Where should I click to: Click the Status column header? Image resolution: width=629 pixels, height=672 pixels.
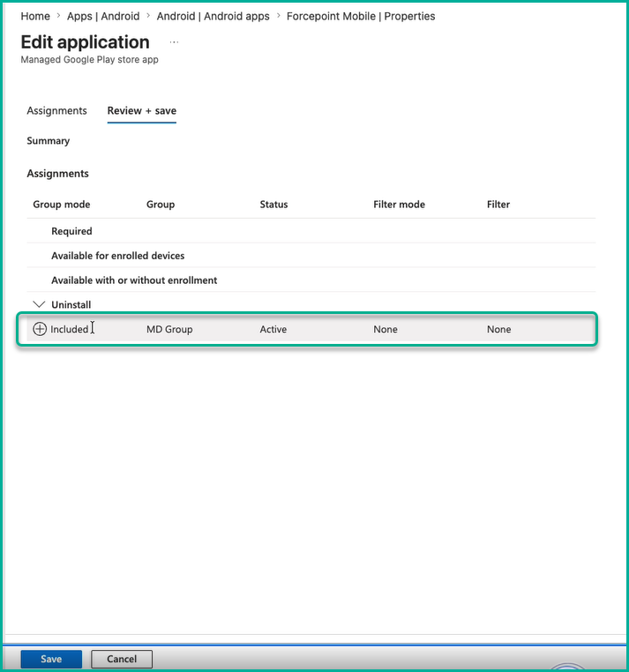[273, 205]
